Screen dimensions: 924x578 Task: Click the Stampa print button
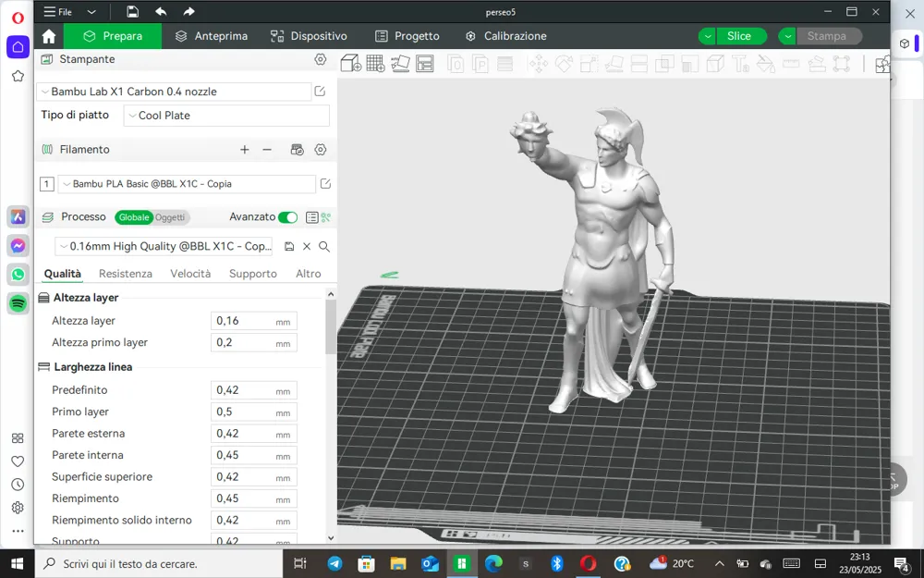(x=829, y=36)
